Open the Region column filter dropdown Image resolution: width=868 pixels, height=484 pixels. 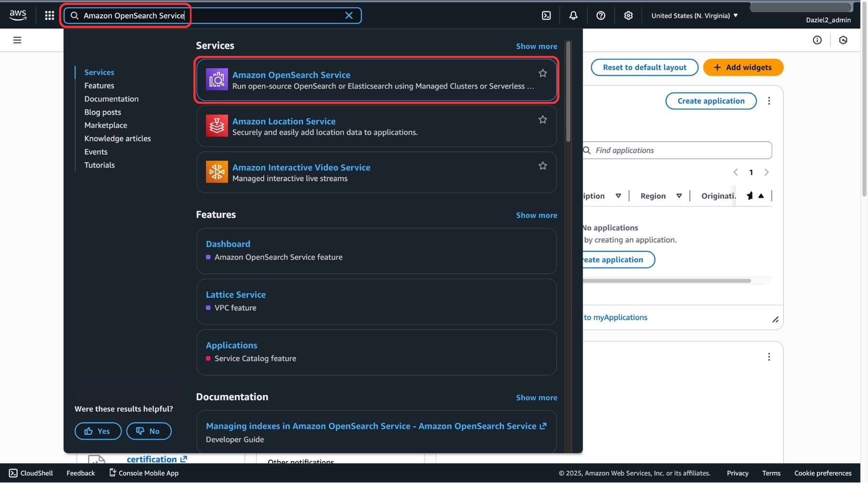[x=679, y=196]
